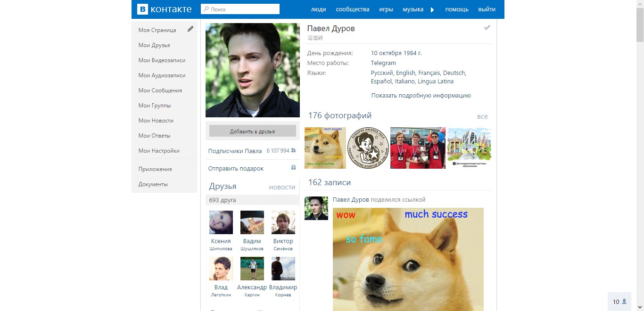Viewport: 644px width, 311px height.
Task: Open friend Виктор Семёнов's avatar
Action: click(283, 222)
